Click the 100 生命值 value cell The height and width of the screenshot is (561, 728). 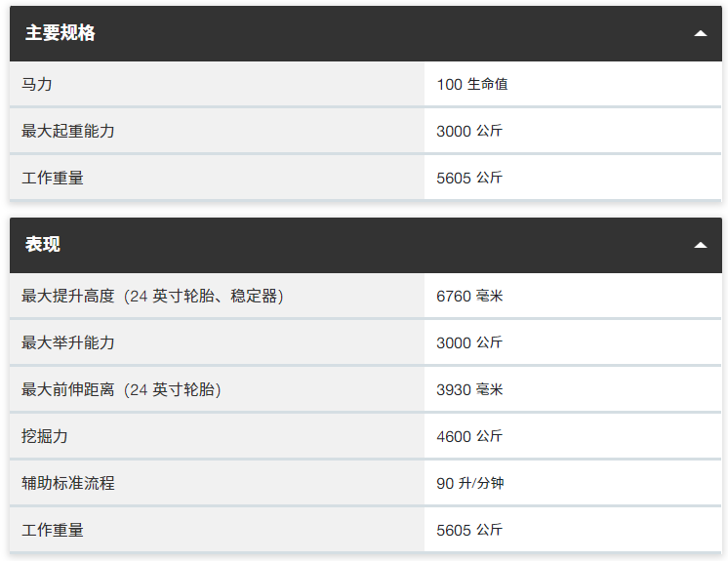472,85
